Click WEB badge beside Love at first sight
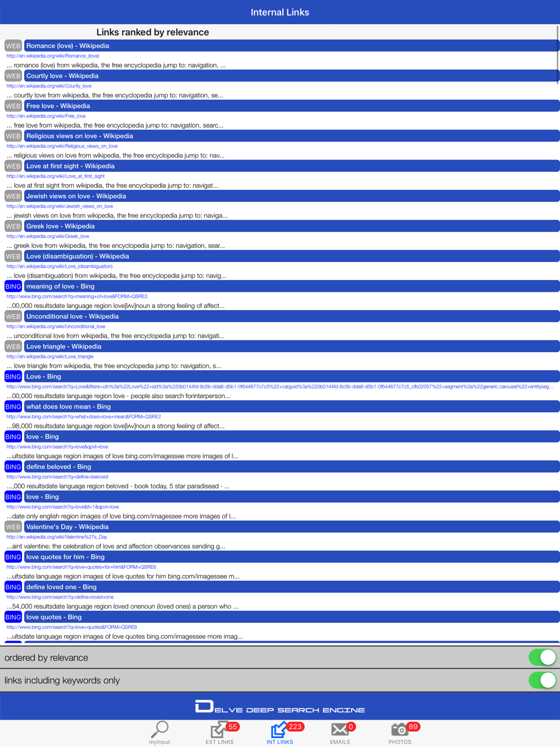The width and height of the screenshot is (560, 747). coord(13,166)
